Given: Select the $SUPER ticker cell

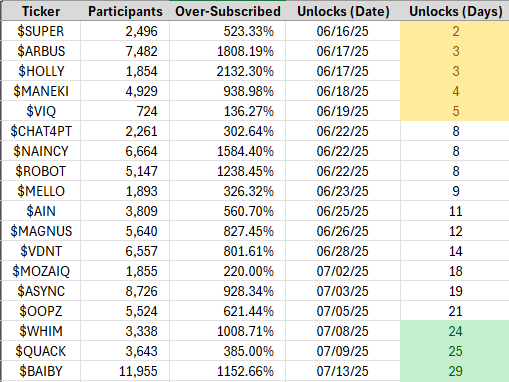Looking at the screenshot, I should (x=41, y=31).
